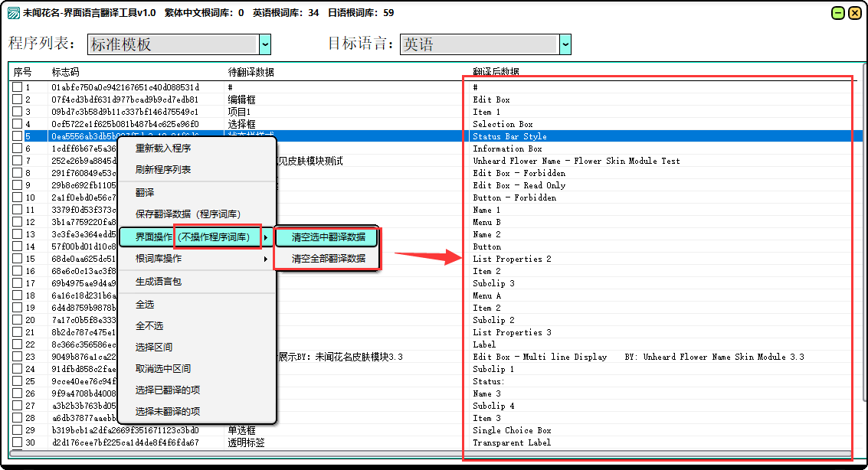
Task: Close the tool using the green X button
Action: [x=853, y=13]
